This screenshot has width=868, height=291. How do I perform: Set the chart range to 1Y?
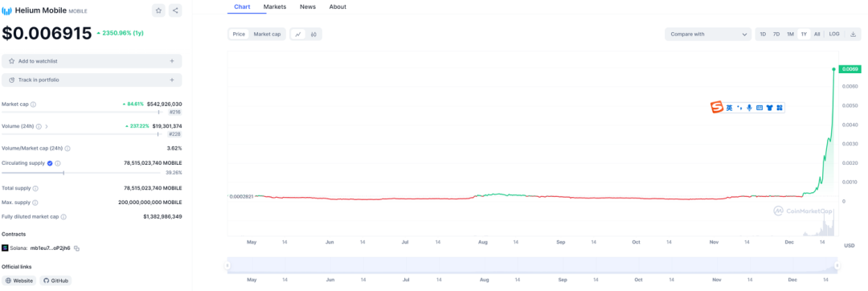coord(804,35)
